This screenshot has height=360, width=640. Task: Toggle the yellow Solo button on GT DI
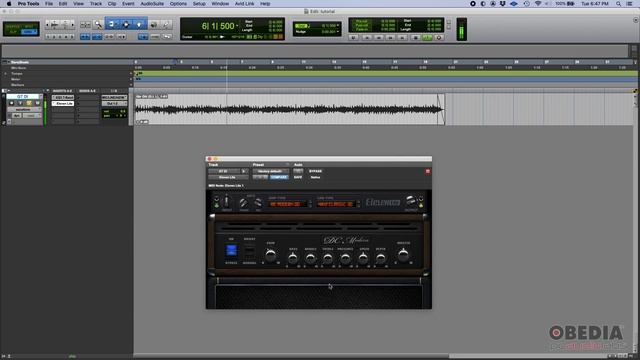pyautogui.click(x=29, y=103)
